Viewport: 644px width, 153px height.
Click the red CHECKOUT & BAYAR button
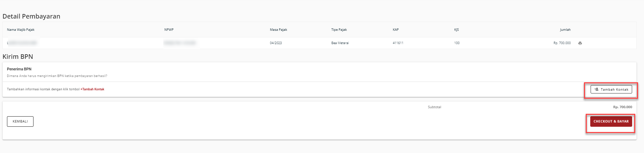click(x=611, y=121)
